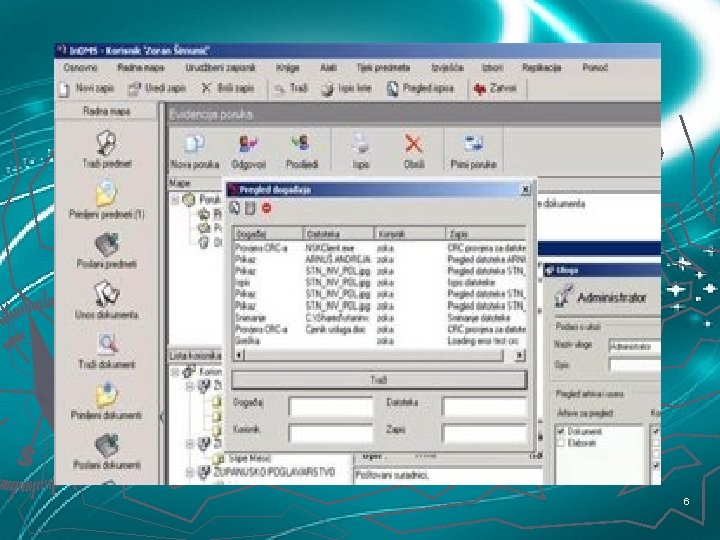Select the NUKClient.exe cell in event list

tap(330, 248)
